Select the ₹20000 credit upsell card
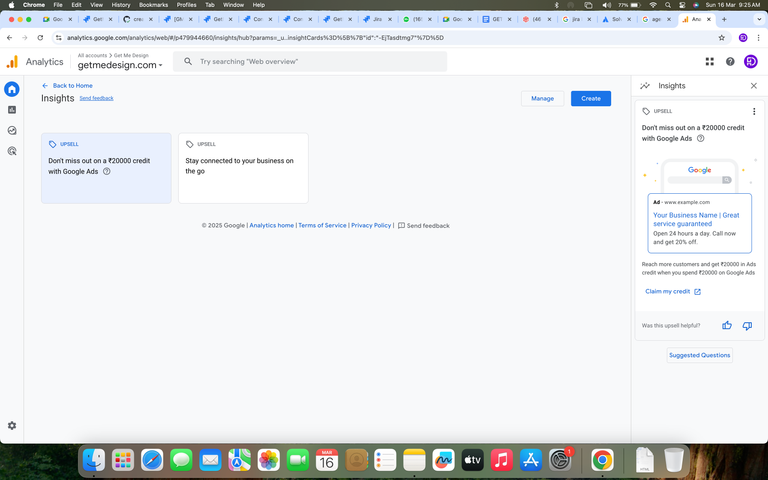 coord(106,168)
